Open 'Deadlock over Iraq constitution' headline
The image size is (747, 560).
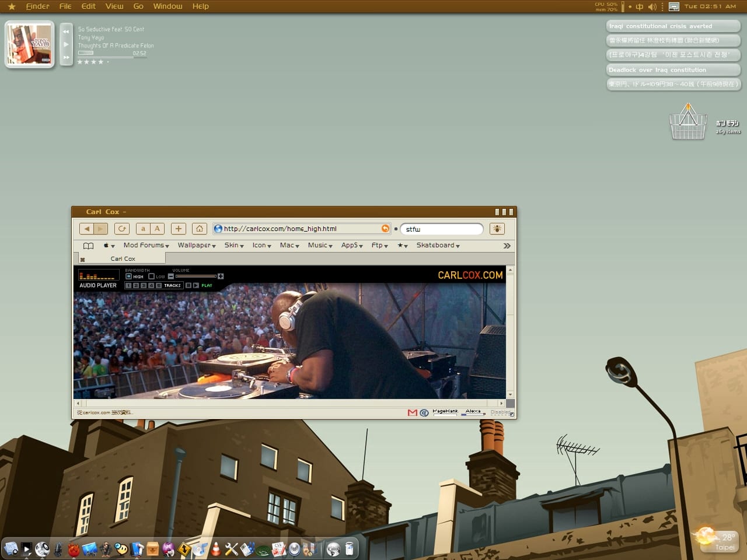673,70
